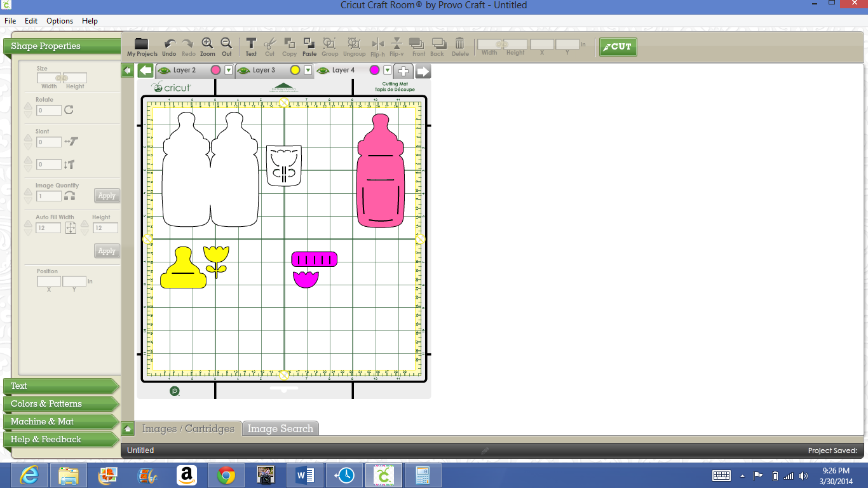The width and height of the screenshot is (868, 488).
Task: Click the rotate clockwise icon
Action: pyautogui.click(x=69, y=110)
